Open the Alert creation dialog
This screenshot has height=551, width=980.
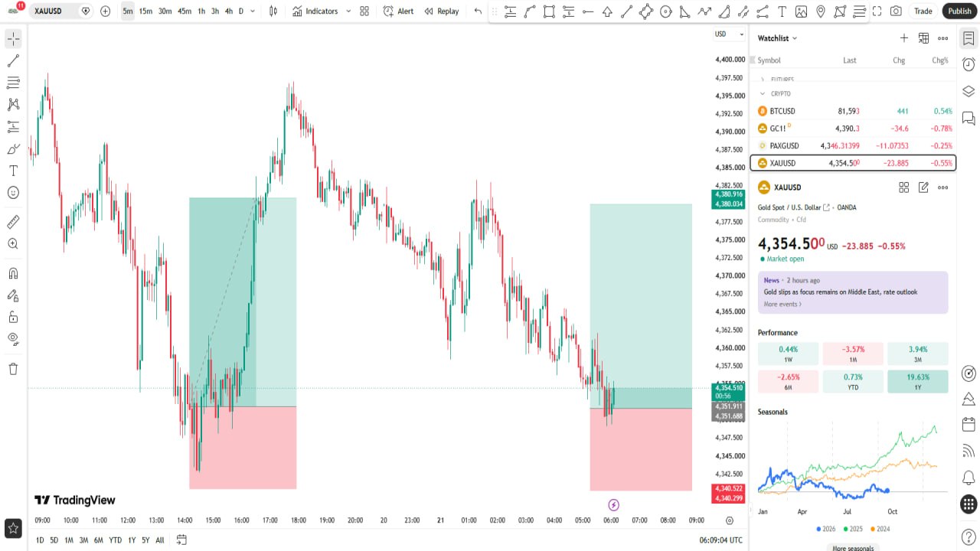click(398, 11)
